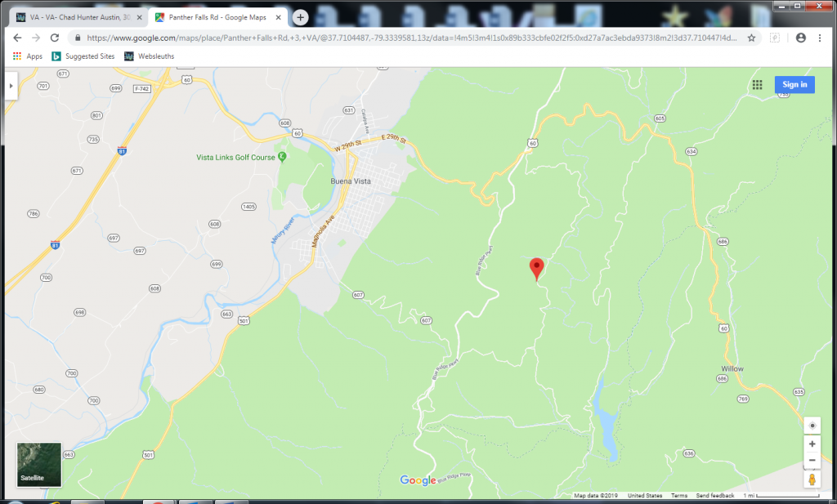Image resolution: width=837 pixels, height=504 pixels.
Task: Zoom in on the map
Action: click(812, 444)
